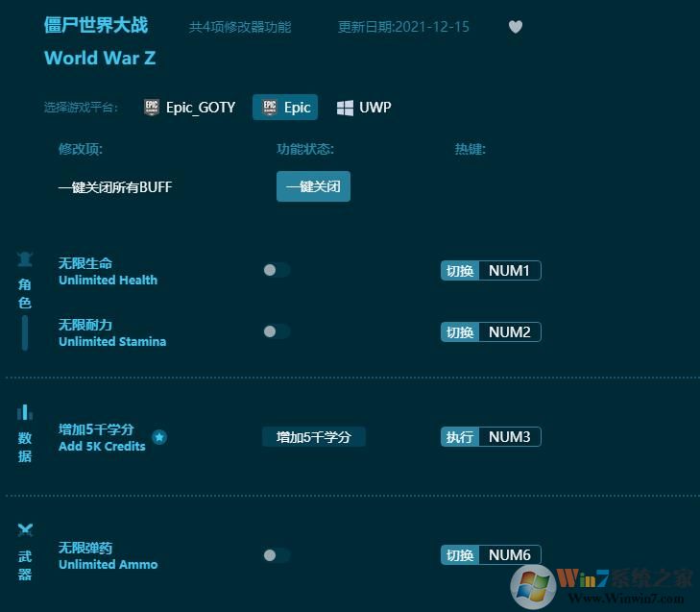Screen dimensions: 700x612
Task: Click the 僵尸世界大战 game title
Action: (x=96, y=25)
